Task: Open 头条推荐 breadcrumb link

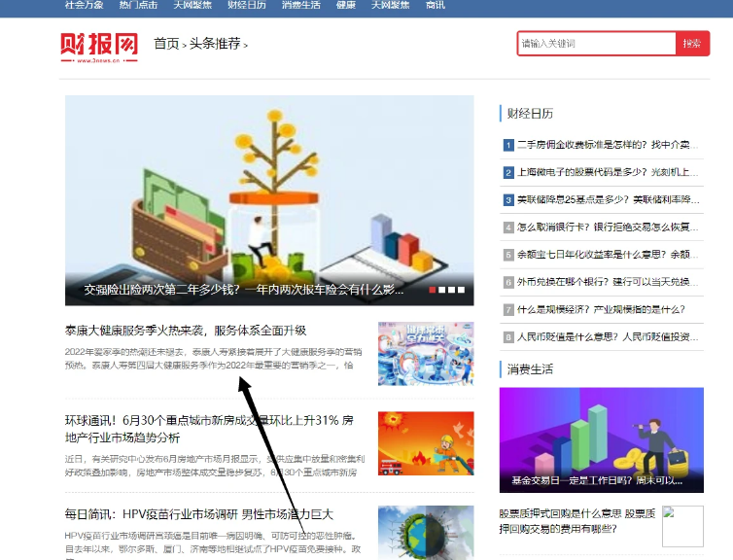Action: coord(215,44)
